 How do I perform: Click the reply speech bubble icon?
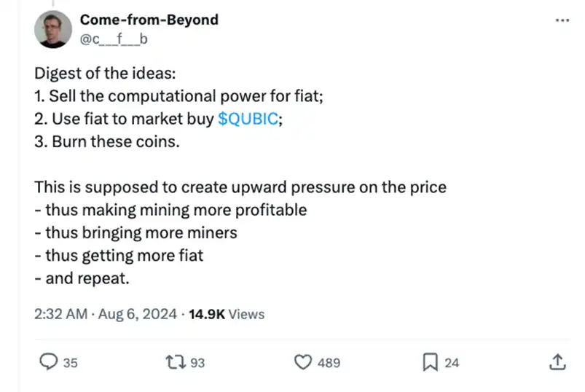click(x=48, y=361)
